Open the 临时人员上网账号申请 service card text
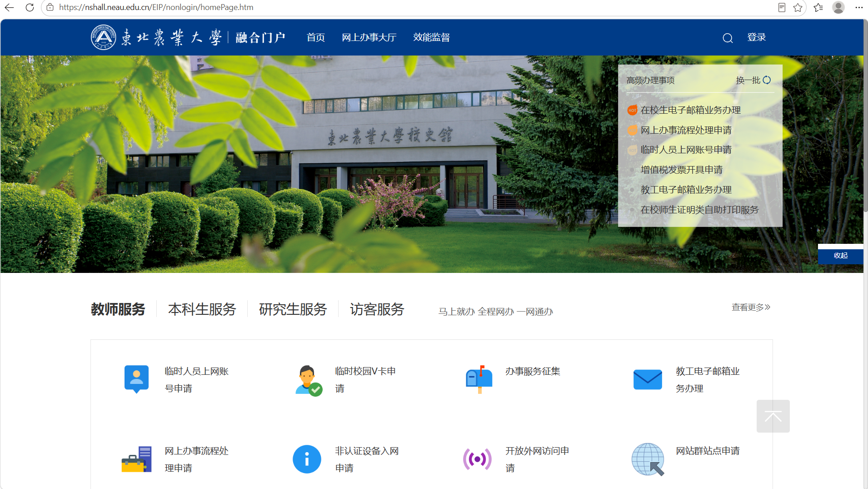 [197, 380]
